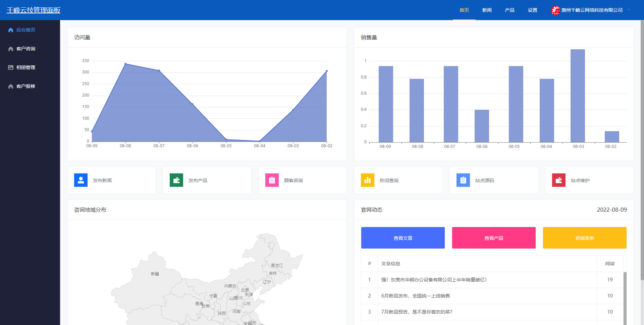The image size is (644, 325).
Task: Open 客户报修 in the sidebar
Action: tap(26, 86)
